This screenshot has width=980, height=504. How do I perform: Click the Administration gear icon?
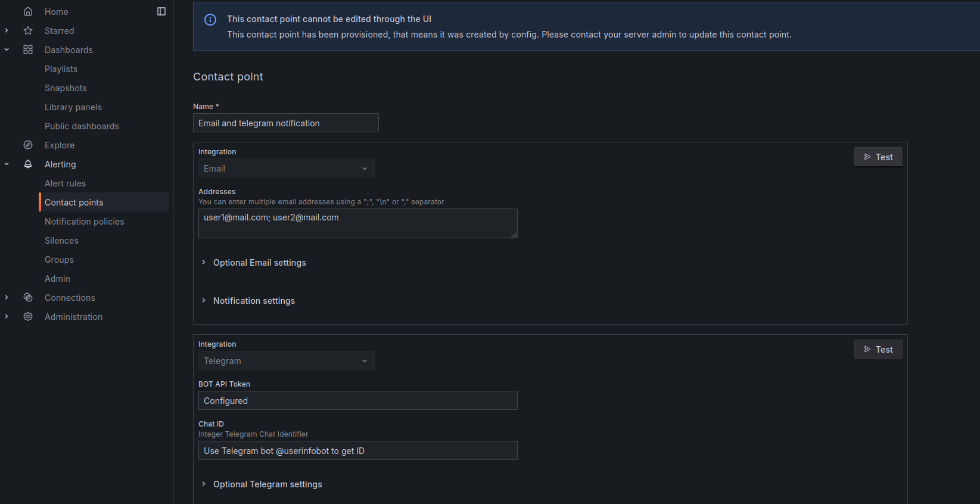point(28,316)
